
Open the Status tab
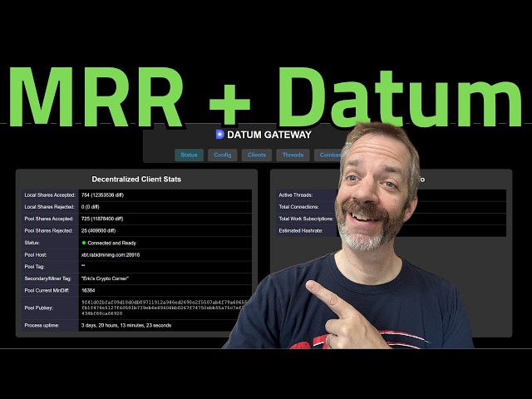coord(189,155)
